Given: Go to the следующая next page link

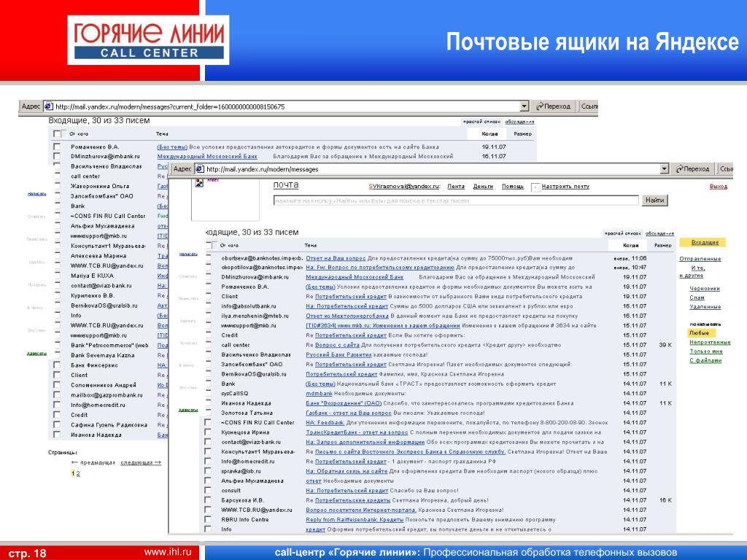Looking at the screenshot, I should (141, 462).
